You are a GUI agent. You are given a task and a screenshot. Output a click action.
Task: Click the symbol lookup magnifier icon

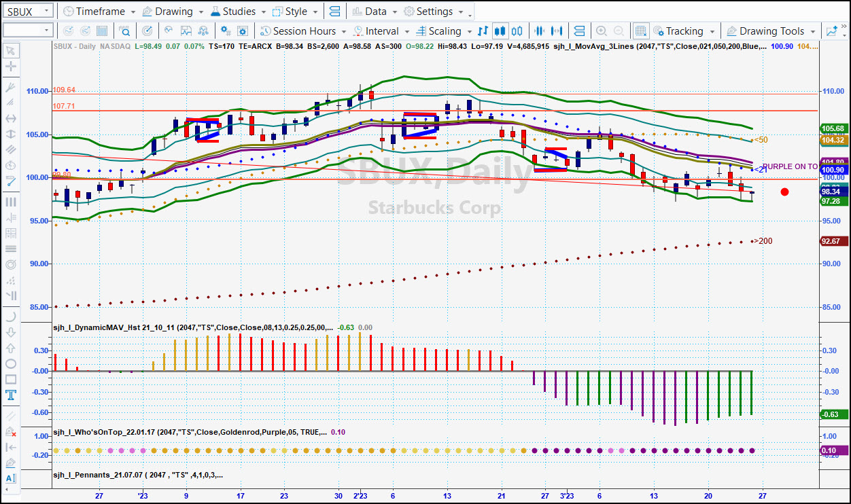tap(125, 31)
